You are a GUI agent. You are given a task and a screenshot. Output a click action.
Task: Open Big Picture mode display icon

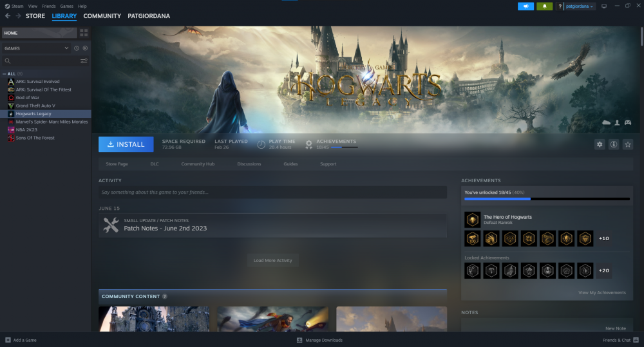(x=604, y=6)
